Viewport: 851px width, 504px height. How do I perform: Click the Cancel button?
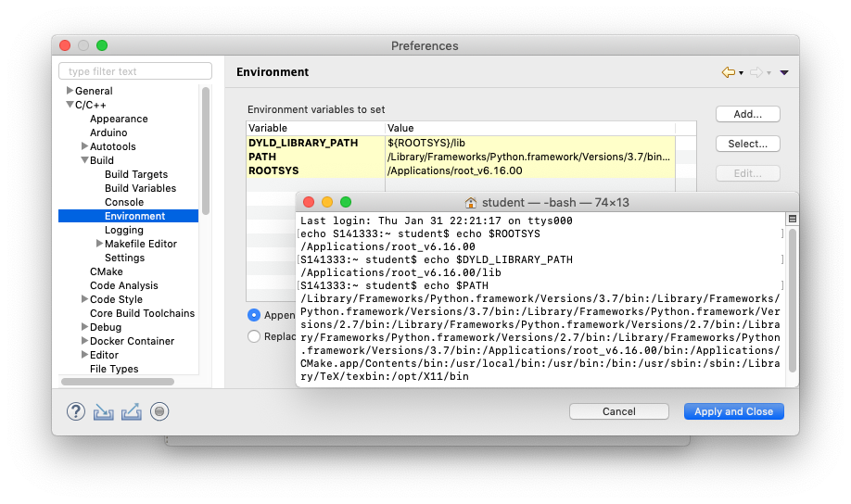pos(618,411)
